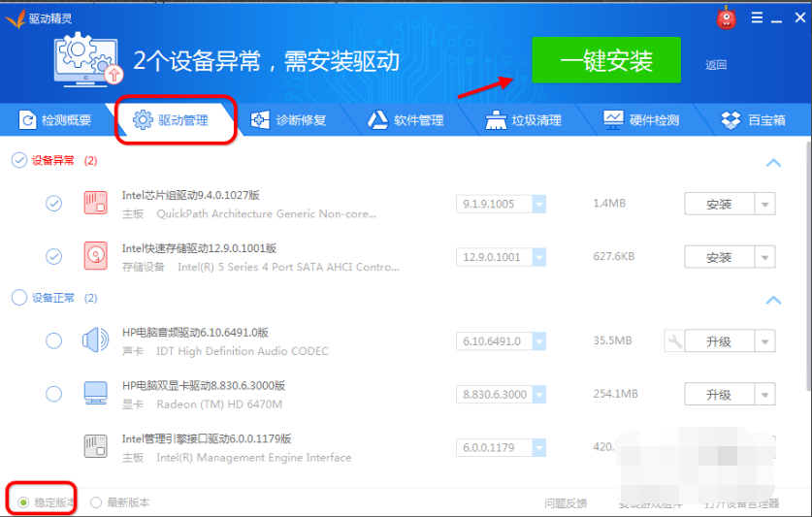
Task: Click the Intel rapid storage disk icon
Action: (x=95, y=257)
